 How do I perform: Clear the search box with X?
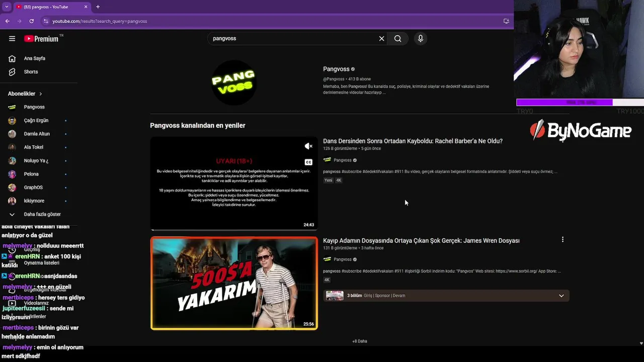(x=381, y=39)
